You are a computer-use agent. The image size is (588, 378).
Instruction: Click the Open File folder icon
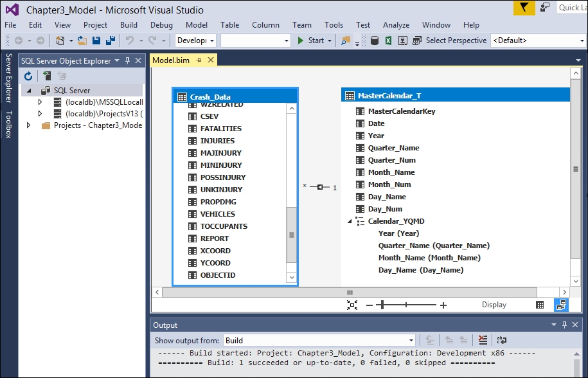[82, 40]
